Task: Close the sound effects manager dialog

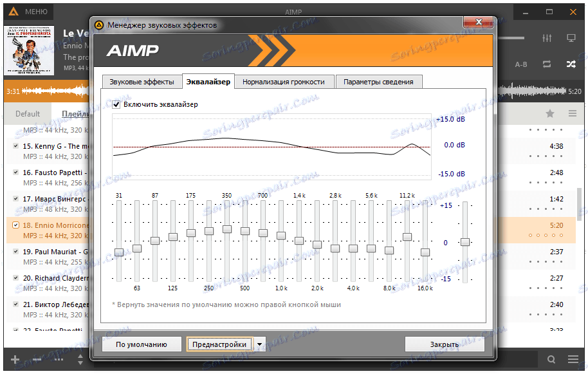Action: 478,22
